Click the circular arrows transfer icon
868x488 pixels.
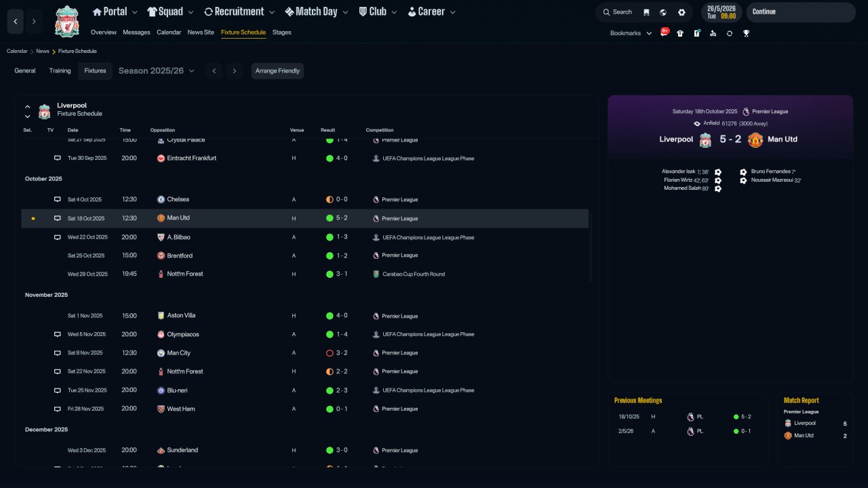pyautogui.click(x=730, y=33)
